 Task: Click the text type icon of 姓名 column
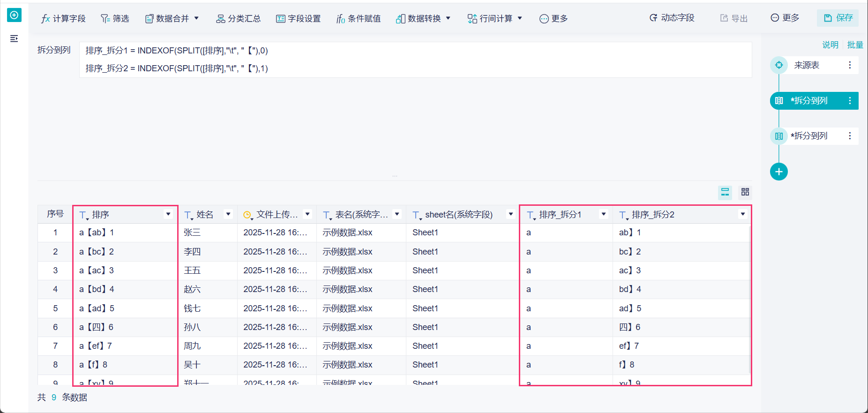(x=188, y=215)
